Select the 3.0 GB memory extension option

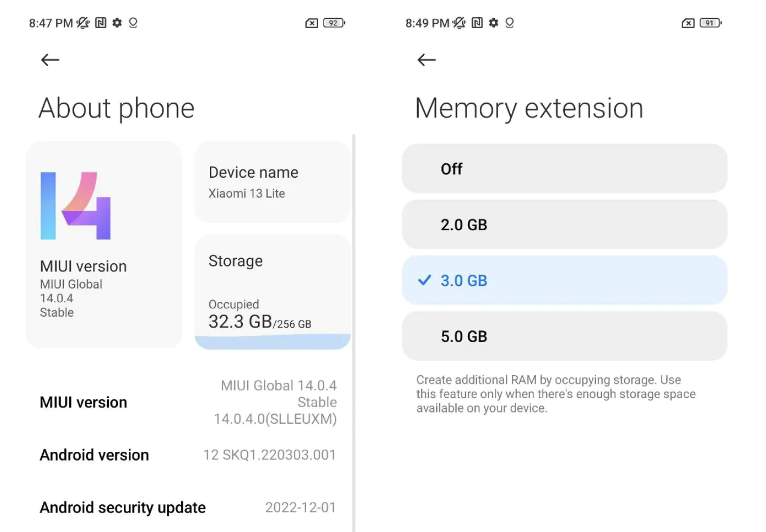pos(564,280)
